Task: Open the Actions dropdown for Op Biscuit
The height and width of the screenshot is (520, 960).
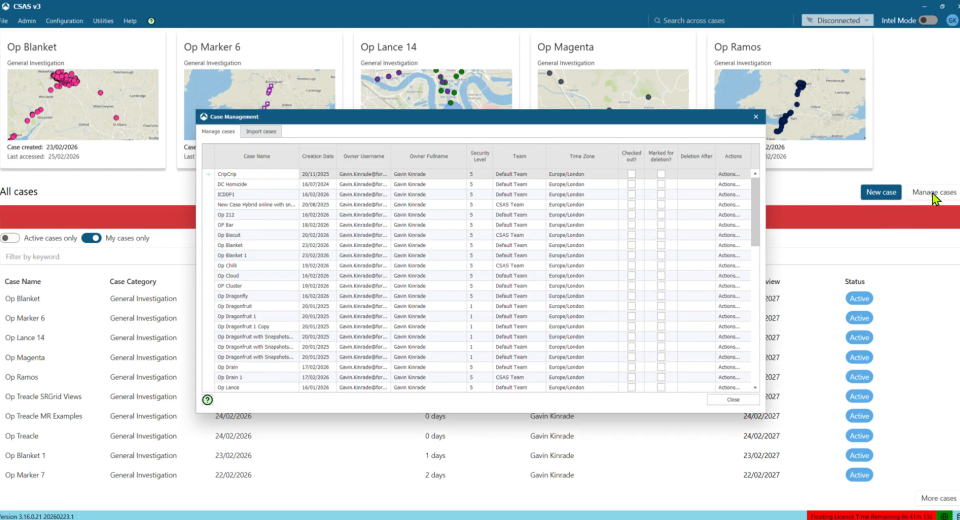Action: (x=731, y=235)
